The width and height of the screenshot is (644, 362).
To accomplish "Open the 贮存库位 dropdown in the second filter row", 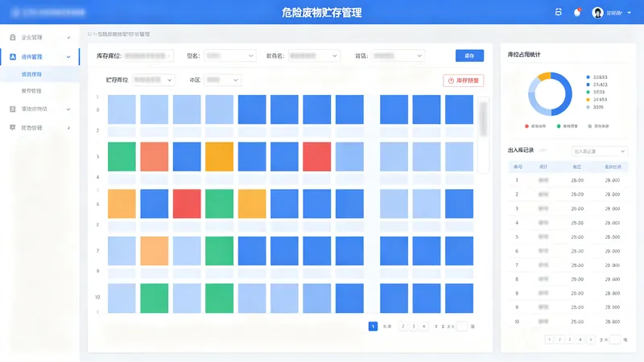I will [x=153, y=80].
